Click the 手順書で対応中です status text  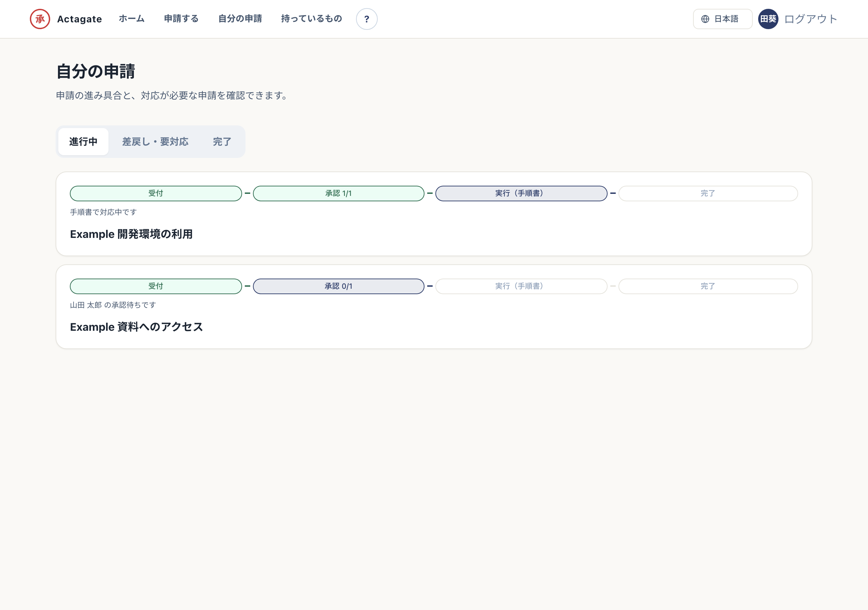[104, 212]
